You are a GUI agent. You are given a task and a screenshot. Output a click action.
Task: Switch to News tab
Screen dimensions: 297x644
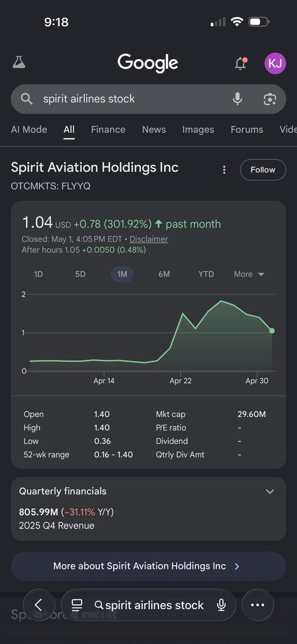154,129
